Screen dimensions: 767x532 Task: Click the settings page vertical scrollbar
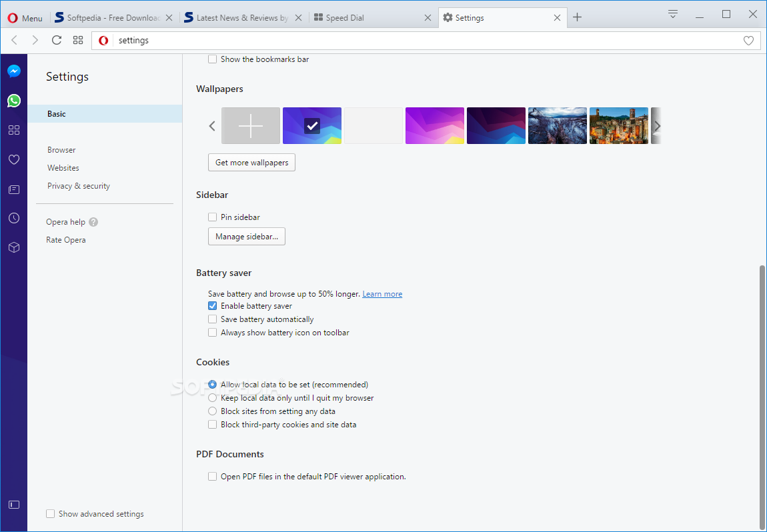(762, 399)
